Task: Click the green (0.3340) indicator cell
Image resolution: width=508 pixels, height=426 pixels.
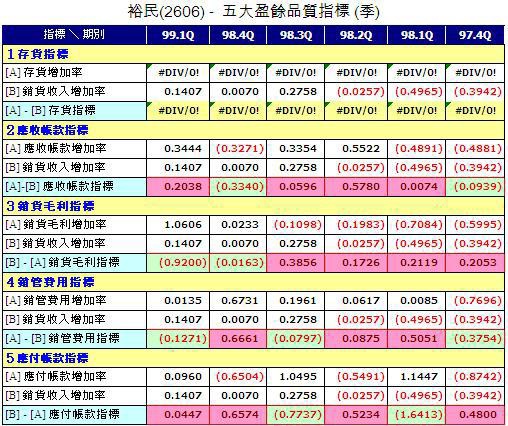Action: click(238, 187)
